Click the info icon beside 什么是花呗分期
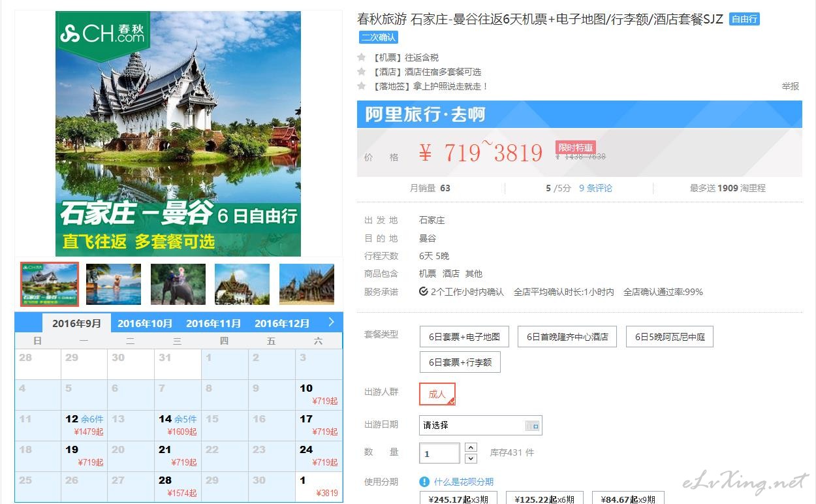Image resolution: width=816 pixels, height=504 pixels. (424, 482)
